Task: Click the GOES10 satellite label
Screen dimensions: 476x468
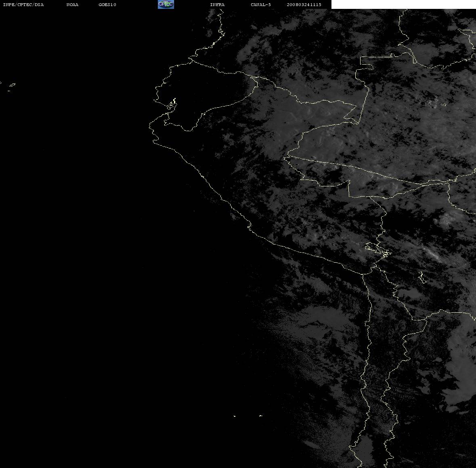Action: point(107,4)
